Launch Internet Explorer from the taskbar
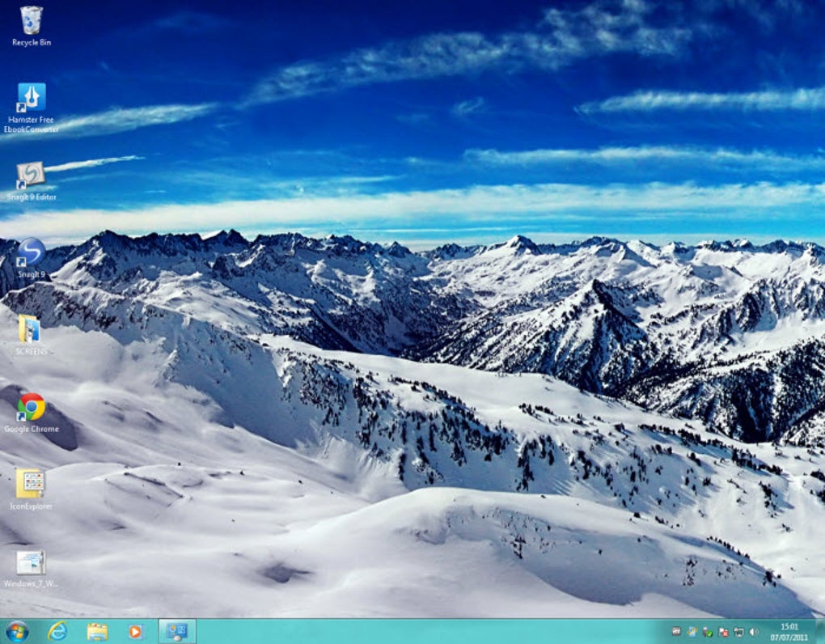This screenshot has width=825, height=644. pos(57,631)
